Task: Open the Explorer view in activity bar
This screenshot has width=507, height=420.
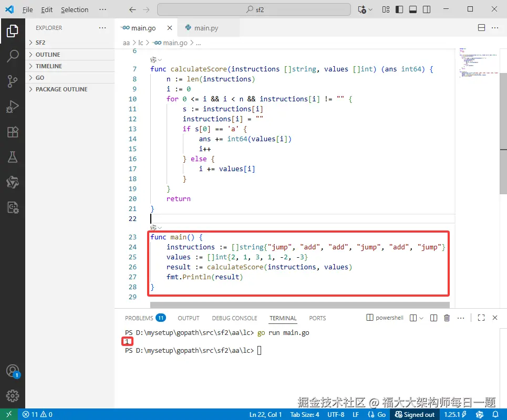Action: pyautogui.click(x=12, y=31)
